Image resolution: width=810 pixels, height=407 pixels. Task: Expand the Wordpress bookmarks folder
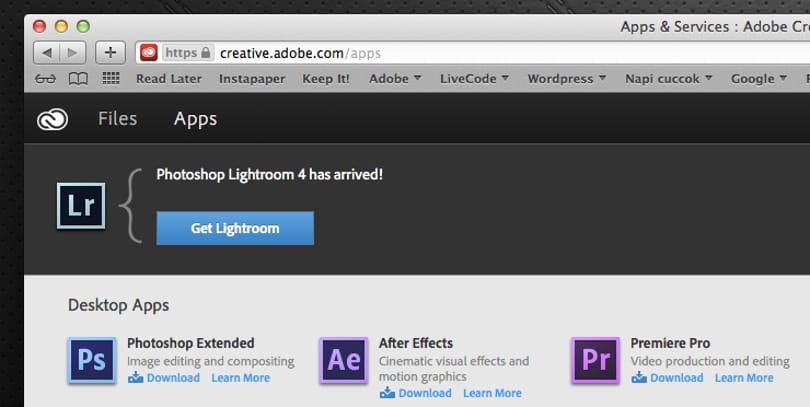[567, 79]
